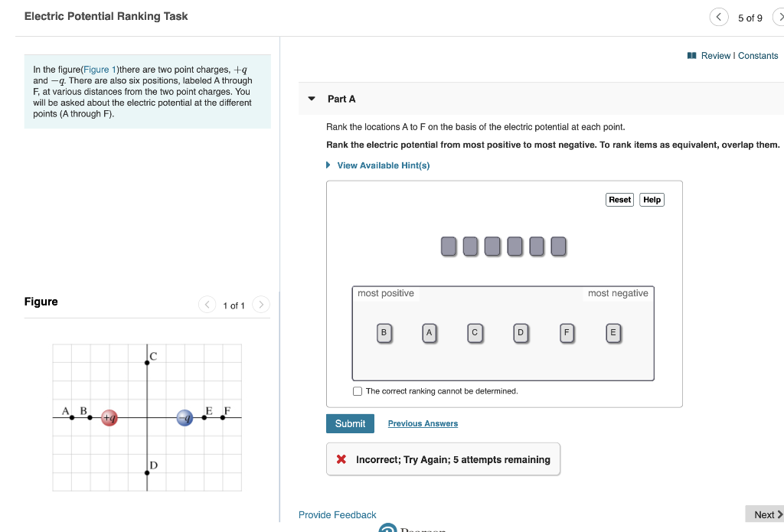This screenshot has height=532, width=784.
Task: Click the item labeled F in the bin
Action: (x=567, y=333)
